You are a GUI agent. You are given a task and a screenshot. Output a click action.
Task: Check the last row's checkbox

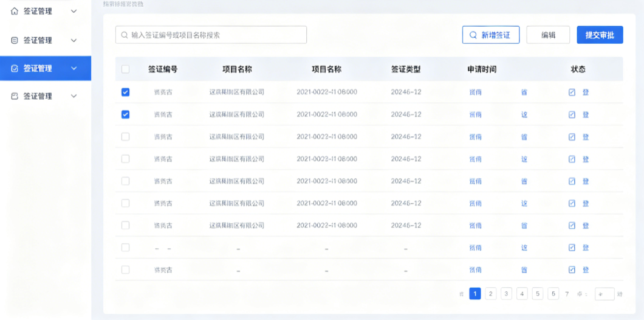(x=125, y=270)
